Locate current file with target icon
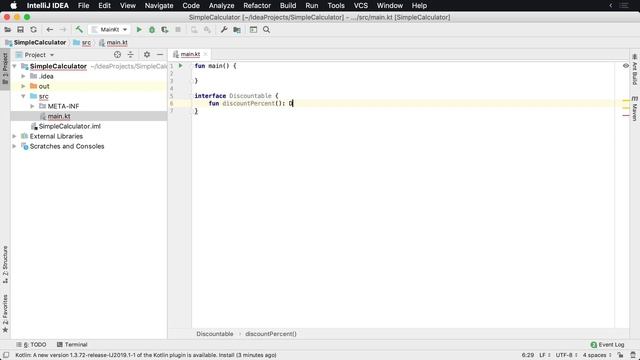640x360 pixels. coord(118,55)
